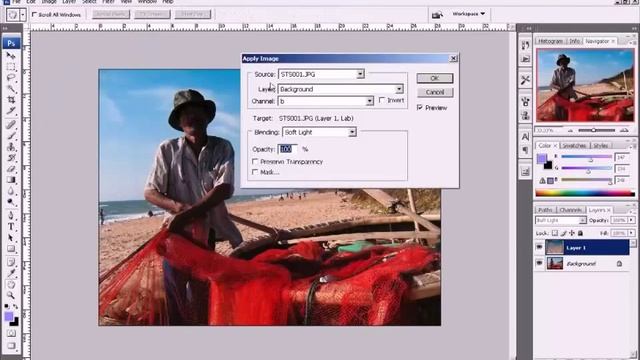Toggle Quick Mask mode

(11, 333)
